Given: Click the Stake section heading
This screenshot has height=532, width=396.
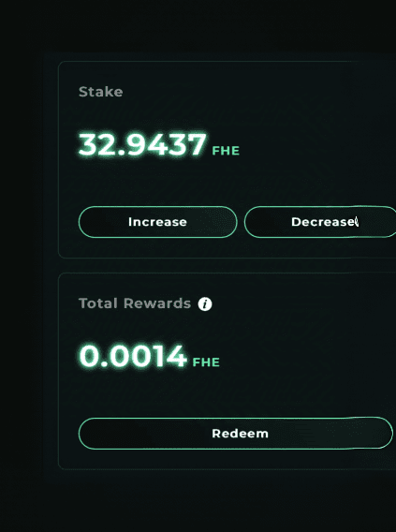Looking at the screenshot, I should coord(101,92).
